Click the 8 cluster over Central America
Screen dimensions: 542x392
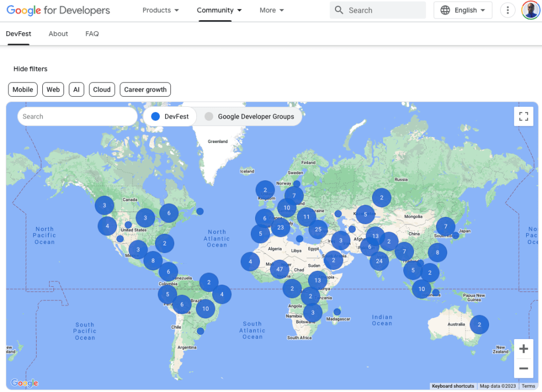[x=153, y=260]
